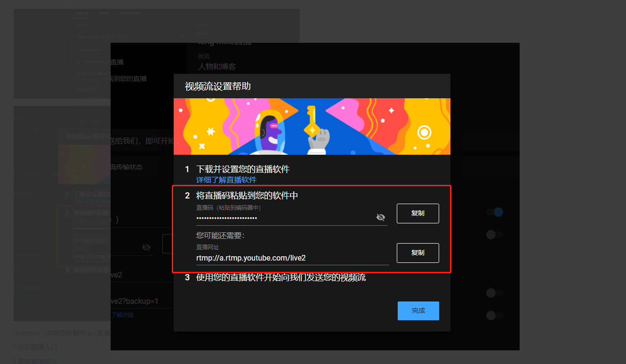This screenshot has height=364, width=626.
Task: Click the dialog title 视频流设置帮助
Action: click(217, 87)
